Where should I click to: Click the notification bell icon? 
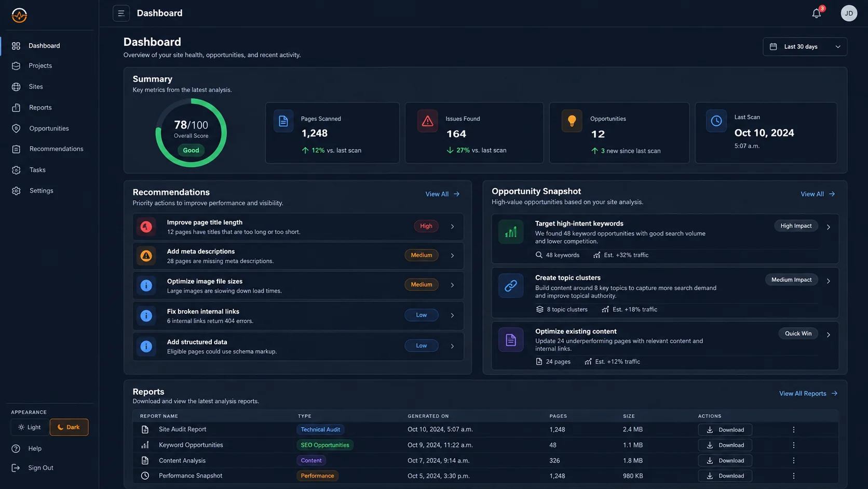[817, 14]
